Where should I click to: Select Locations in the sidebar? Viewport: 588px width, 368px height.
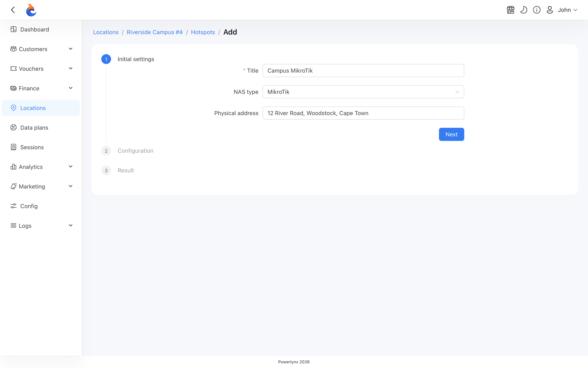click(x=41, y=108)
